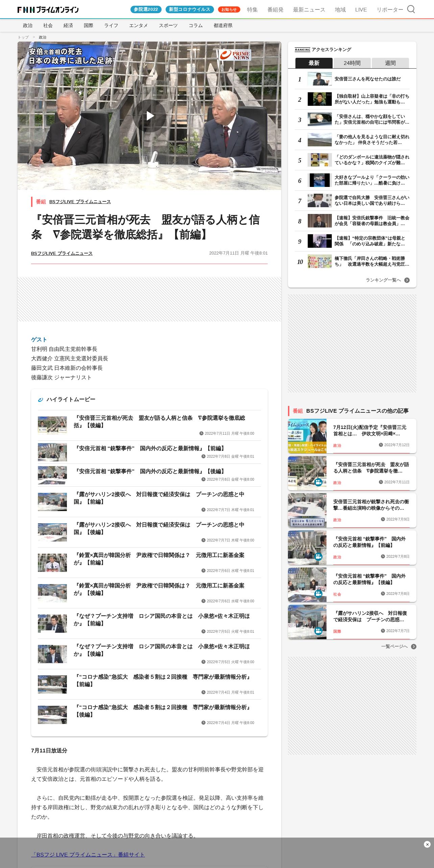Open the 参院選2022 tag
This screenshot has width=434, height=868.
[146, 9]
